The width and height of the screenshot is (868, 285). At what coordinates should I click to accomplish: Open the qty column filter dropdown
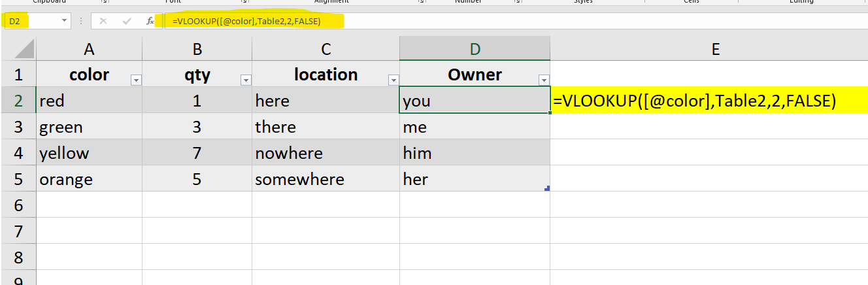click(x=246, y=80)
